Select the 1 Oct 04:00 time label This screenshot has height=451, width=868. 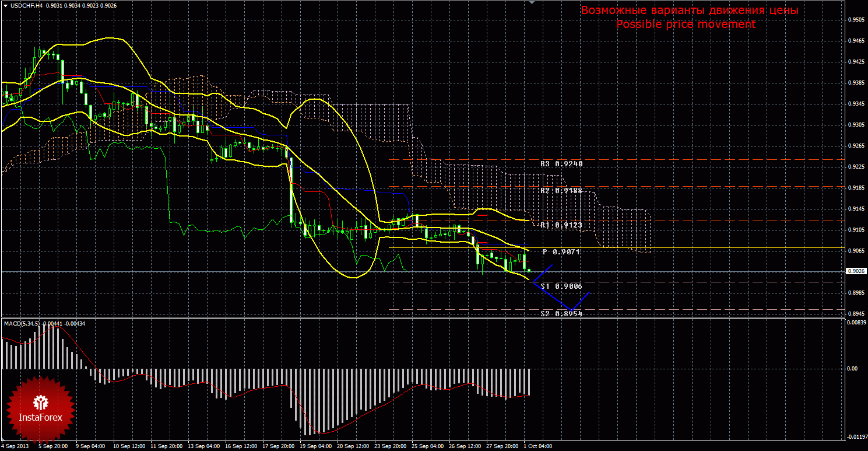point(539,446)
